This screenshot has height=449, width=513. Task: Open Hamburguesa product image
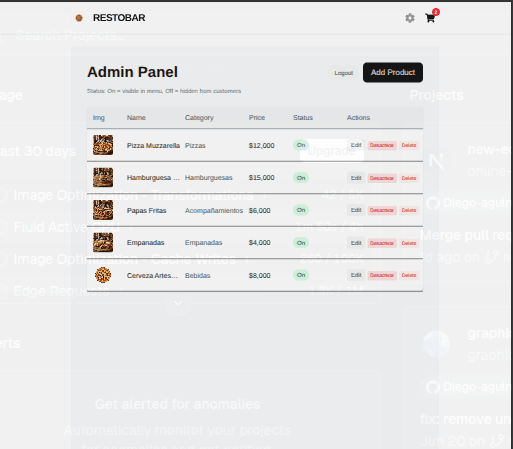tap(103, 177)
